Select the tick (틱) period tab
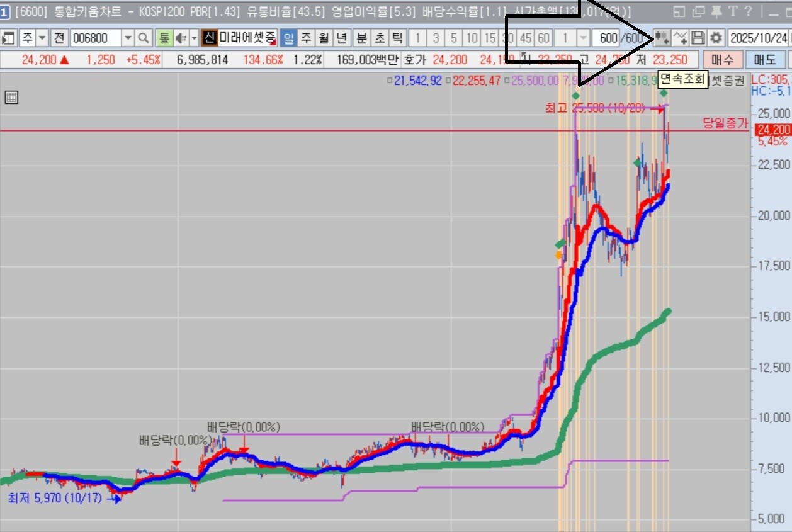The height and width of the screenshot is (532, 792). coord(397,38)
